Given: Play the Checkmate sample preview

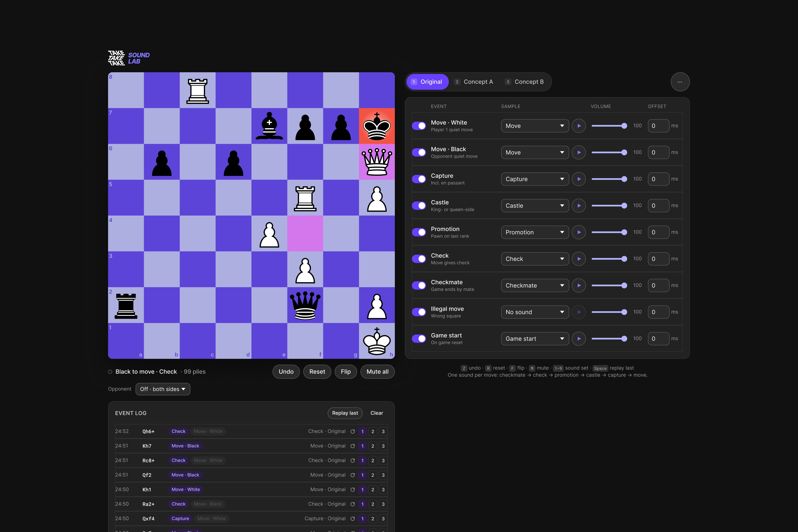Looking at the screenshot, I should (x=579, y=285).
